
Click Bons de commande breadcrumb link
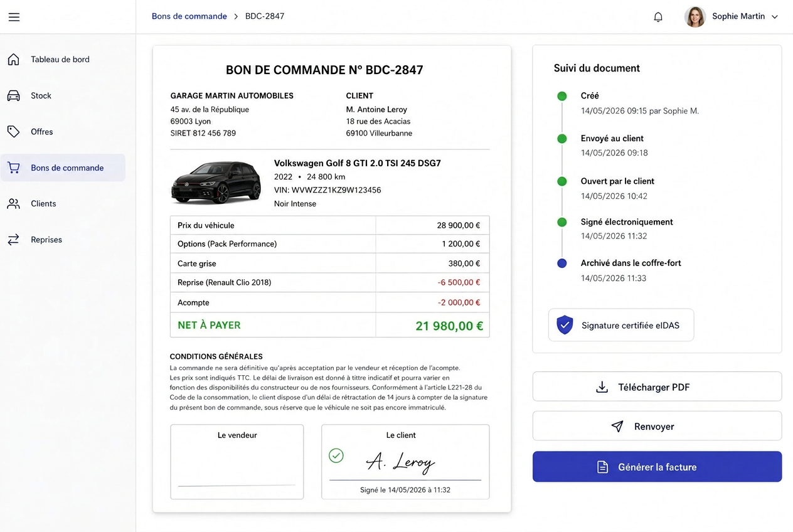coord(189,16)
